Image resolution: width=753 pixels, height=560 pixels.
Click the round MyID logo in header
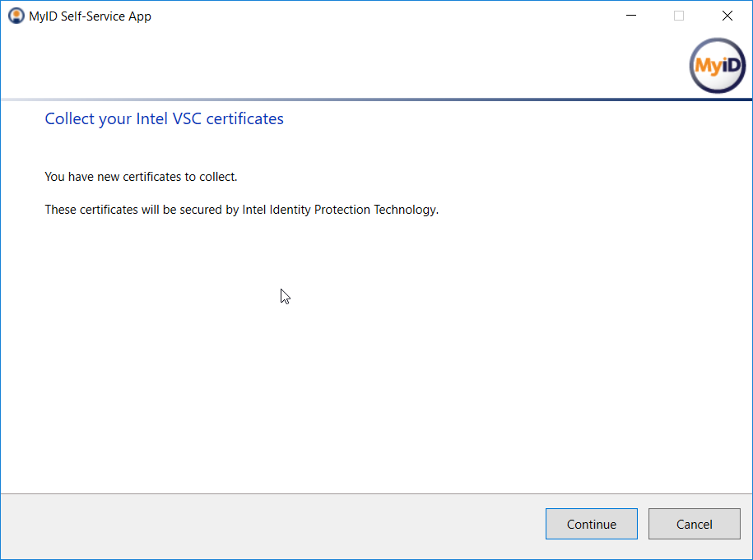[718, 66]
